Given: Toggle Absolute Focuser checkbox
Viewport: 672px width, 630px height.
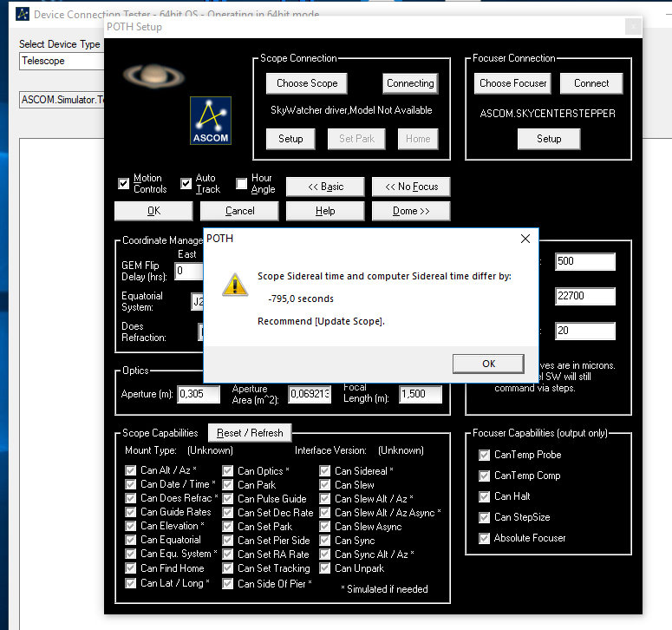Looking at the screenshot, I should tap(485, 538).
